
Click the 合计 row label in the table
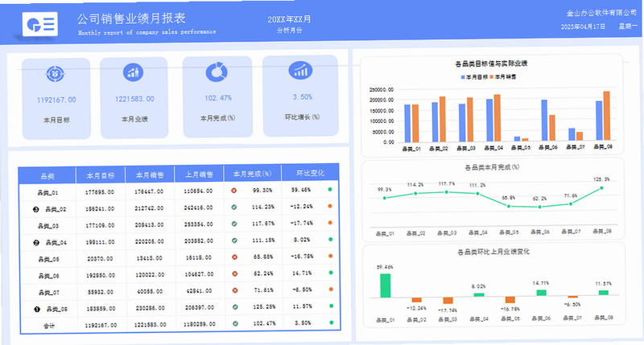click(49, 327)
